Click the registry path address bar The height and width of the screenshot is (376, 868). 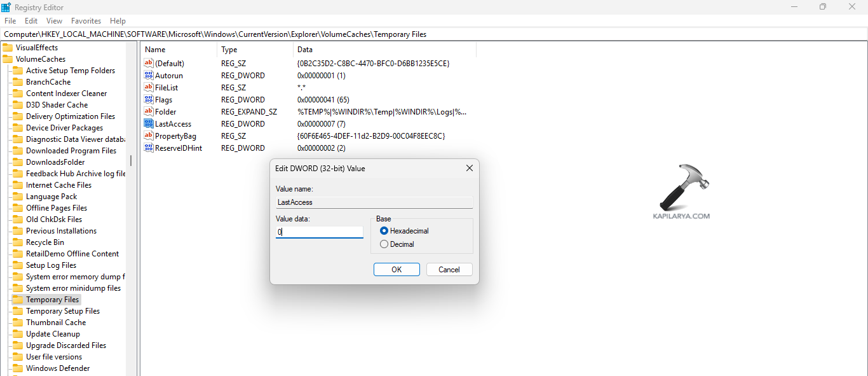pos(434,34)
